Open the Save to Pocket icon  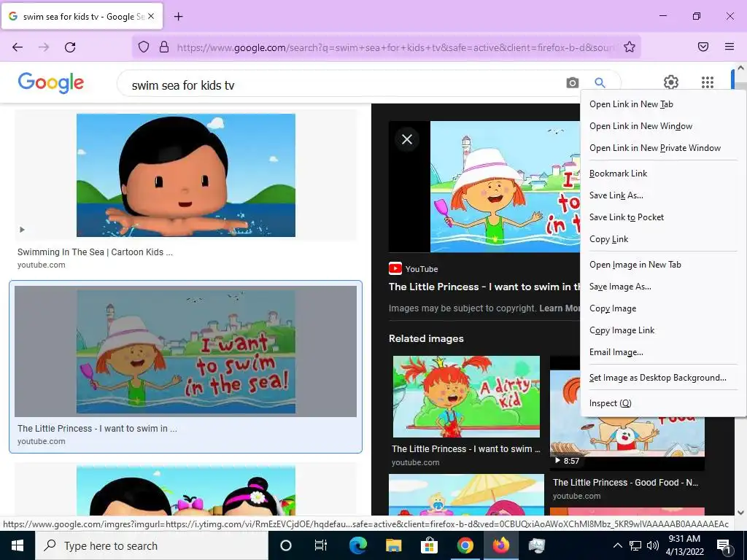[x=703, y=47]
